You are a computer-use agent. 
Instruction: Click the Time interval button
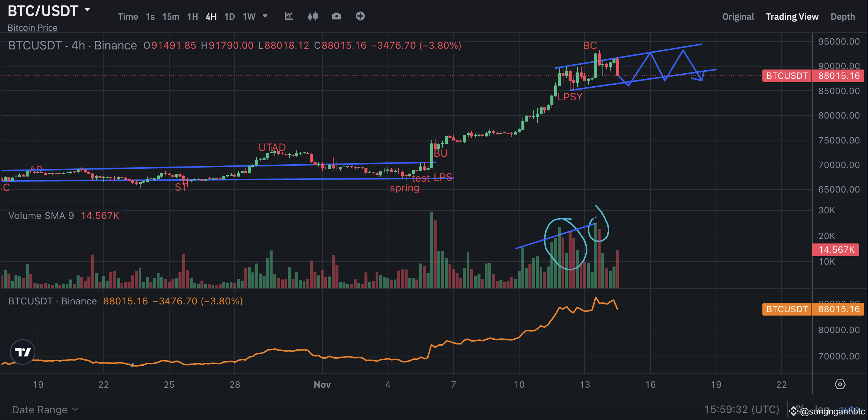point(128,16)
